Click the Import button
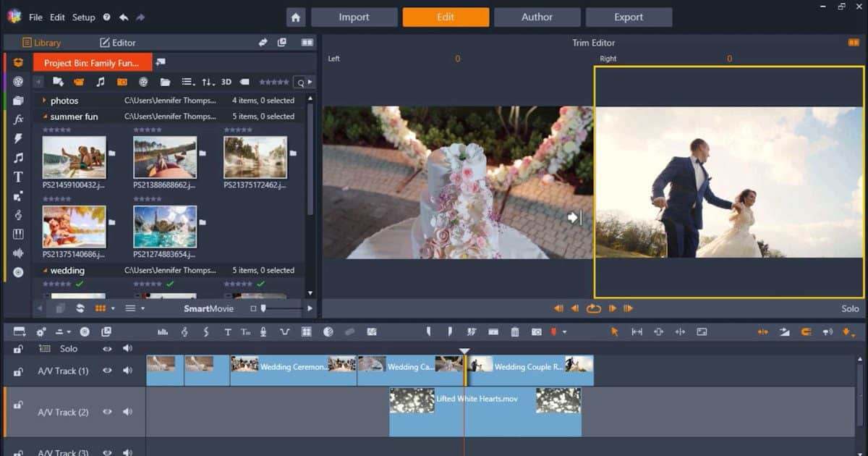Image resolution: width=868 pixels, height=456 pixels. 354,17
